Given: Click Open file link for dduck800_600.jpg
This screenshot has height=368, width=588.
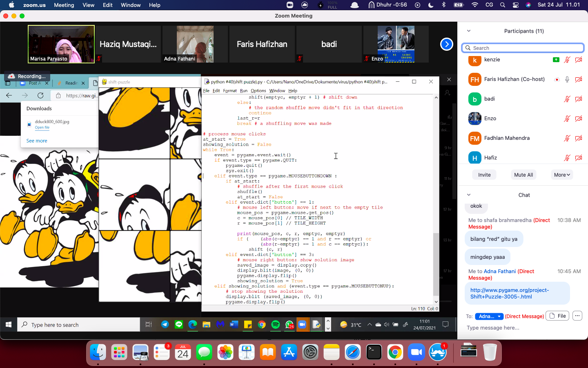Looking at the screenshot, I should point(42,128).
